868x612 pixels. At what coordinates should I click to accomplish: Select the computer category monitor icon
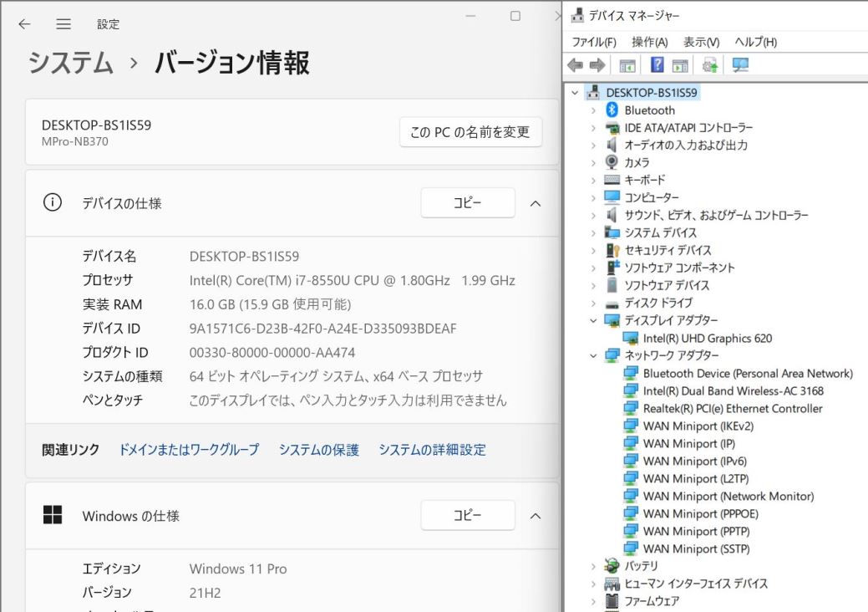[612, 197]
